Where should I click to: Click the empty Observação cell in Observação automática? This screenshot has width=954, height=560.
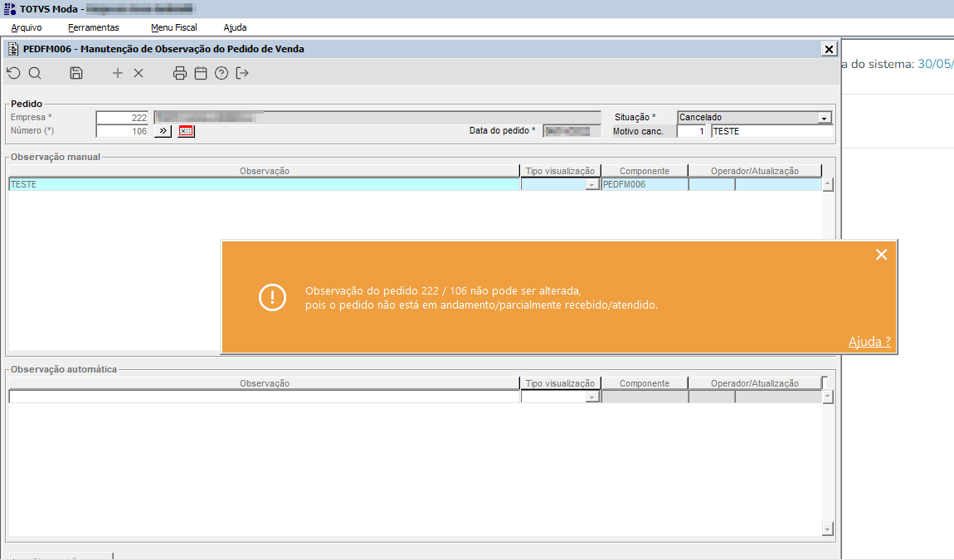coord(265,397)
